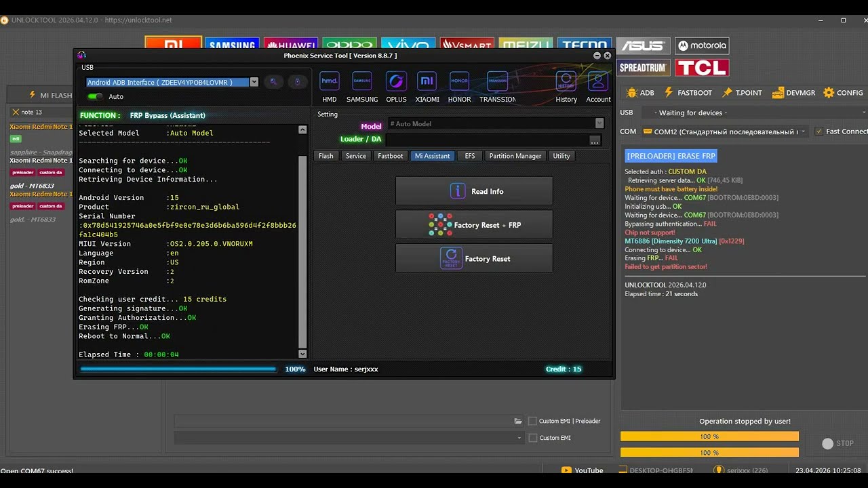Click the 'note 13' search field
Screen dimensions: 868x488
[x=42, y=112]
